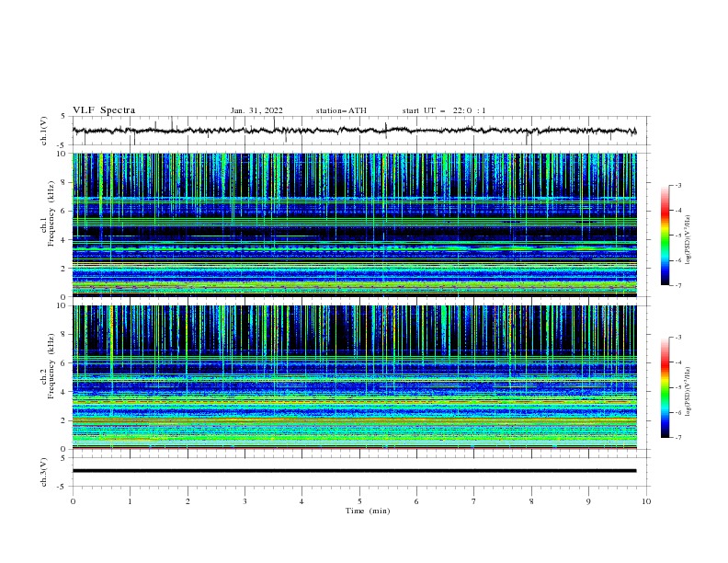728x563 pixels.
Task: Select the ch.1 colorbar "log(PSD)(V²/Hz)" label
Action: click(688, 240)
